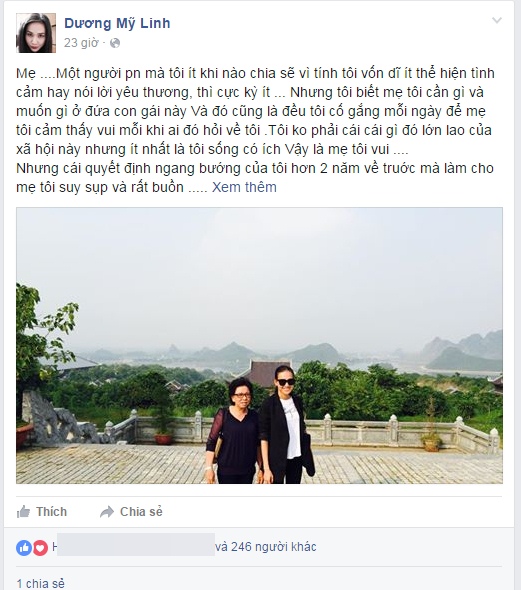521x590 pixels.
Task: Open the và 246 người khác list
Action: 266,547
